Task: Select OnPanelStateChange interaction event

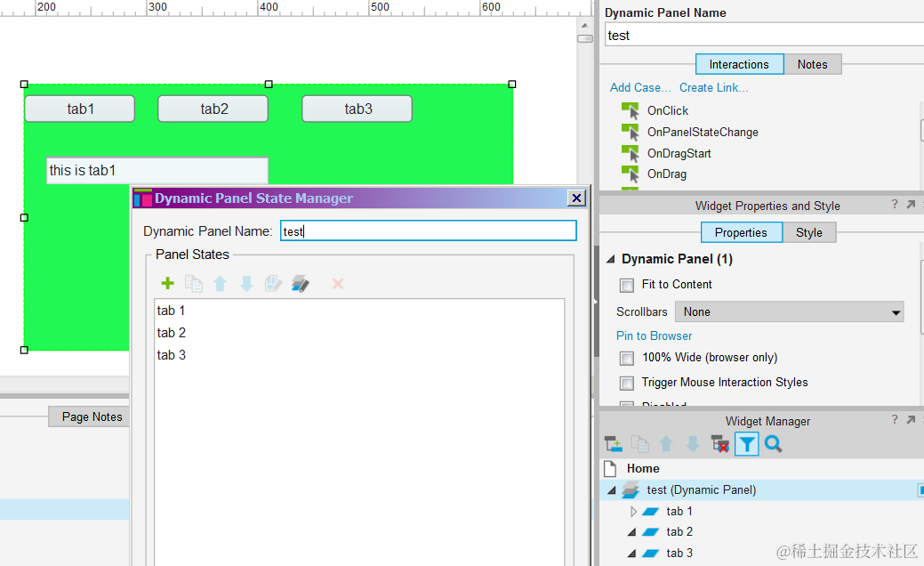Action: point(703,132)
